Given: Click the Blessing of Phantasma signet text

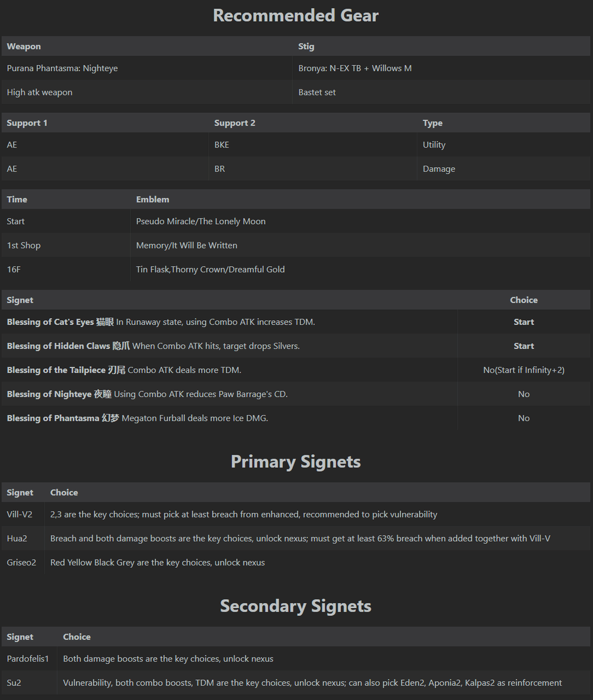Looking at the screenshot, I should click(138, 418).
